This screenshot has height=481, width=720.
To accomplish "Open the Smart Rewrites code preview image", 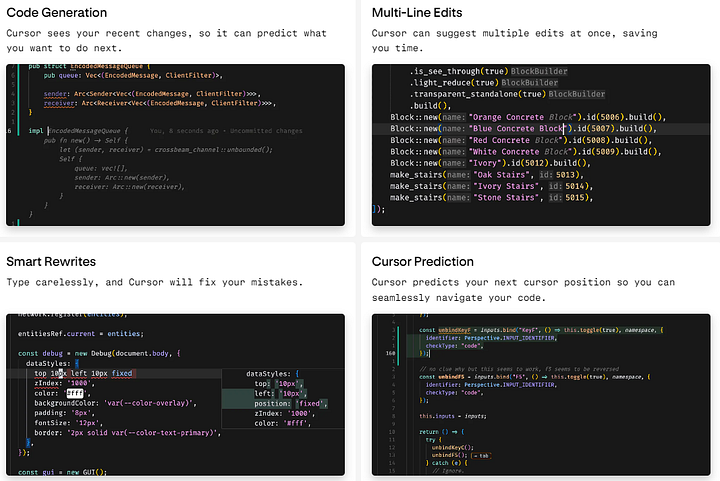I will tap(175, 395).
